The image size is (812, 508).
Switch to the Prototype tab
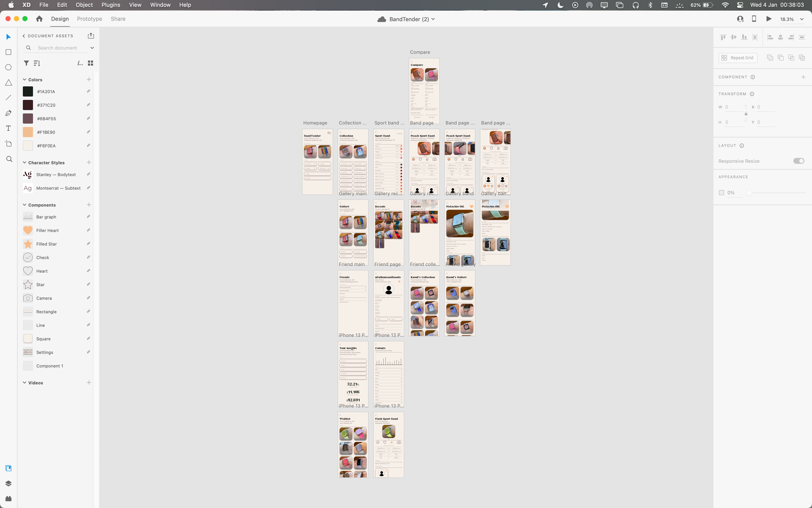pos(90,19)
